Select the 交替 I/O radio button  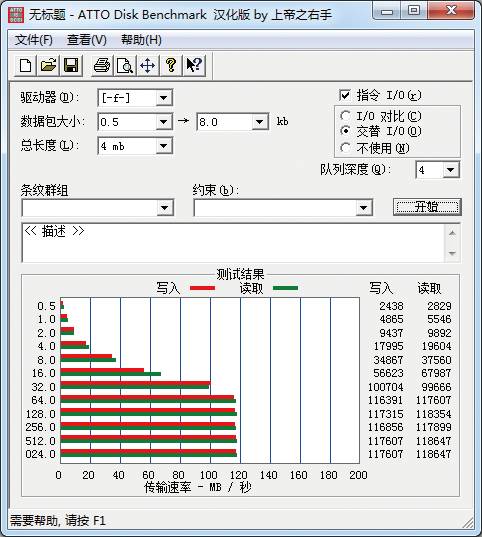coord(345,131)
